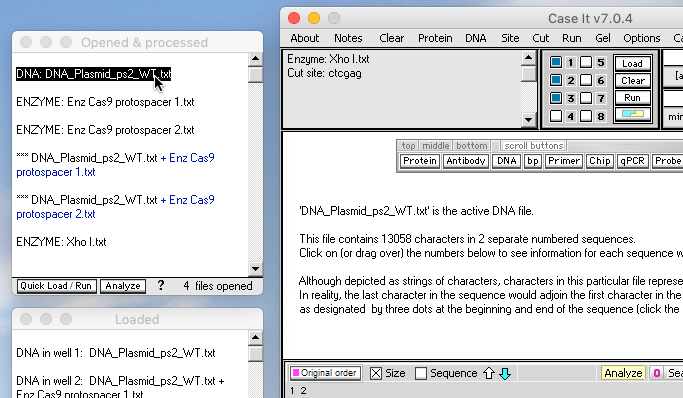Click the bp button
683x398 pixels.
(533, 161)
